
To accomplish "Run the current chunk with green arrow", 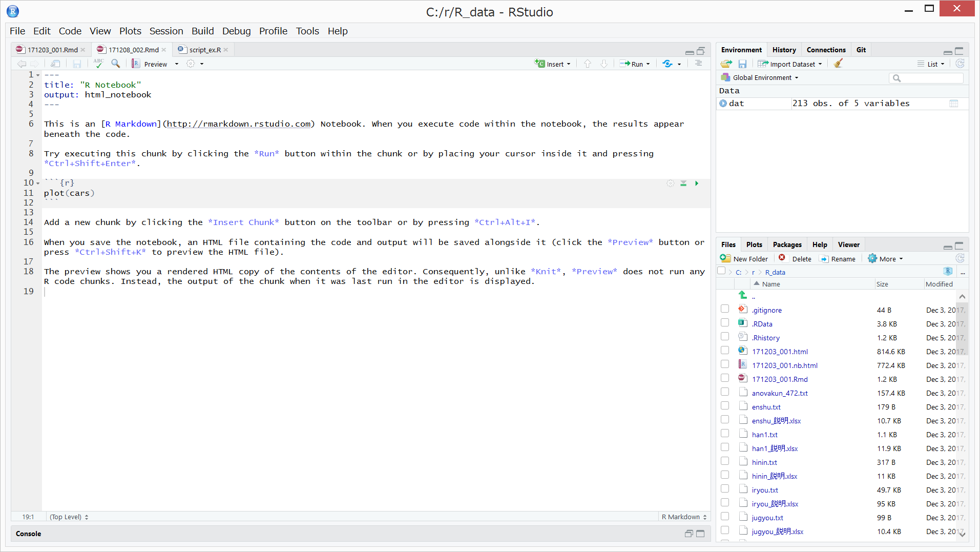I will click(x=697, y=183).
